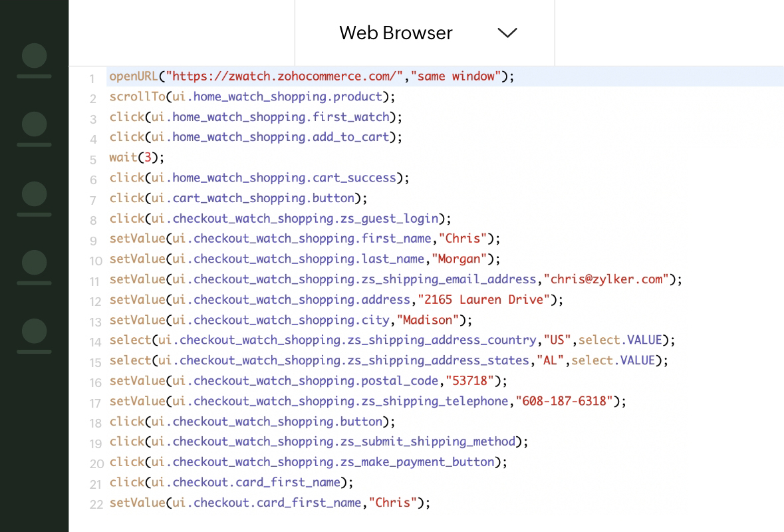Open the Web Browser dropdown

pyautogui.click(x=424, y=33)
